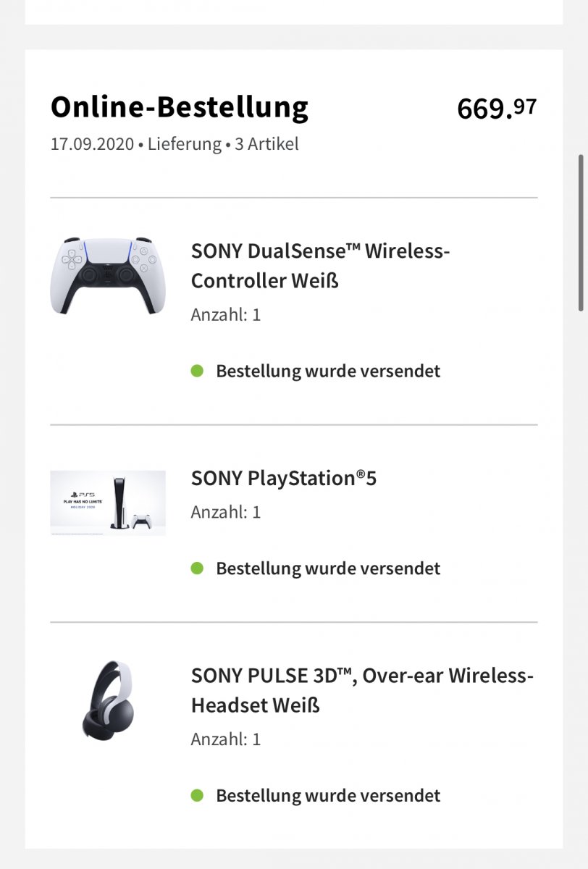Viewport: 588px width, 869px height.
Task: Open the PlayStation 5 product image
Action: tap(108, 503)
